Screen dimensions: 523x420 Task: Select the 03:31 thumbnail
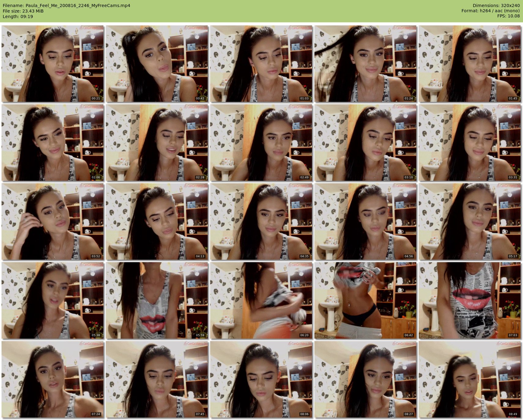(470, 143)
